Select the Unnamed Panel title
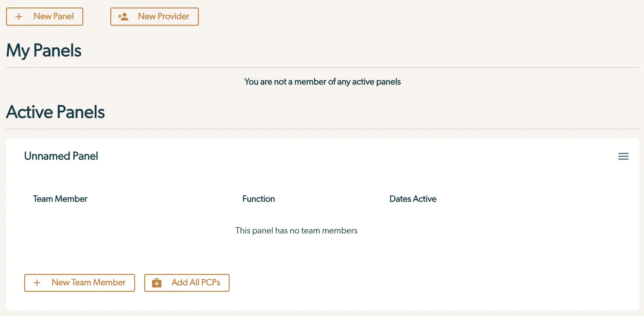 [x=61, y=156]
